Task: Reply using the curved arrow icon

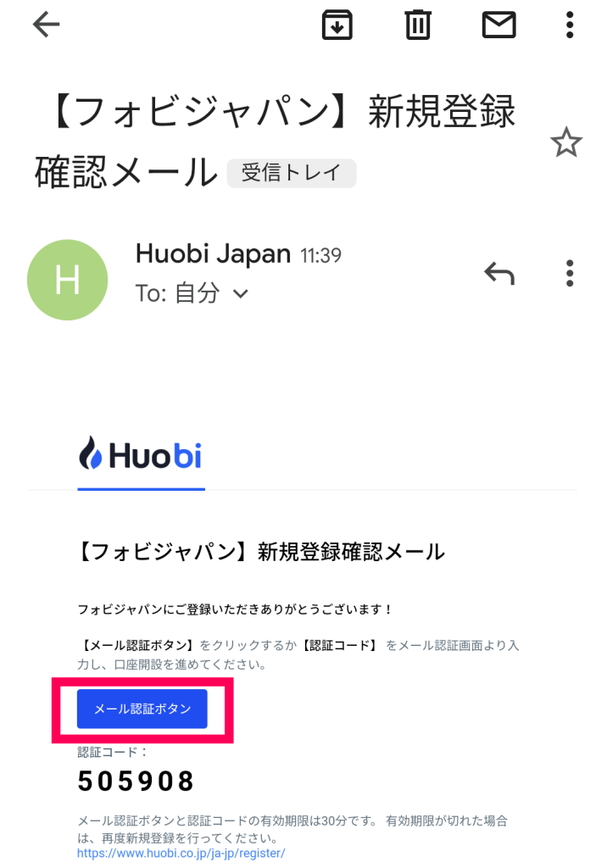Action: click(499, 274)
